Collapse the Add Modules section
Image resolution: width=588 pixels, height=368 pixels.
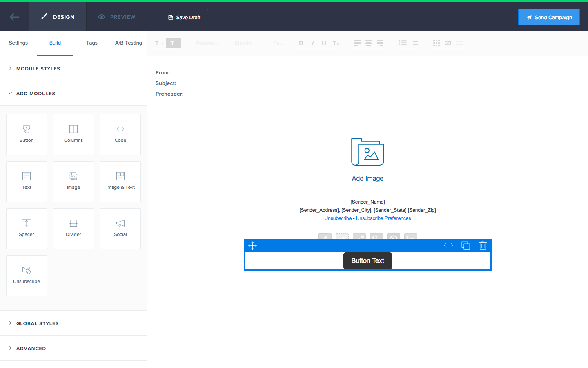point(36,93)
